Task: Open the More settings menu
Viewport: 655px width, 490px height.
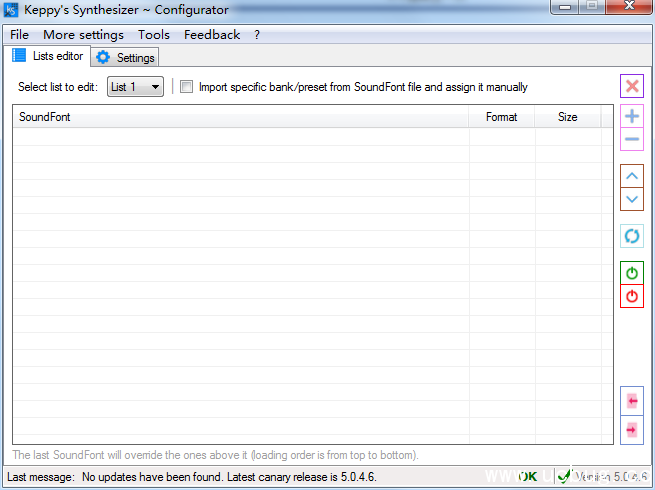Action: point(83,35)
